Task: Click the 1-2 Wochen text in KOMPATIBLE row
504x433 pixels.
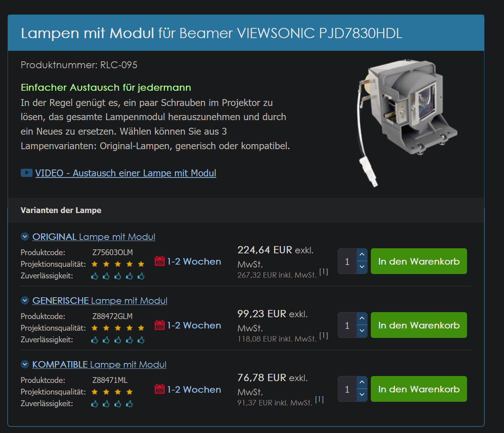Action: (x=194, y=389)
